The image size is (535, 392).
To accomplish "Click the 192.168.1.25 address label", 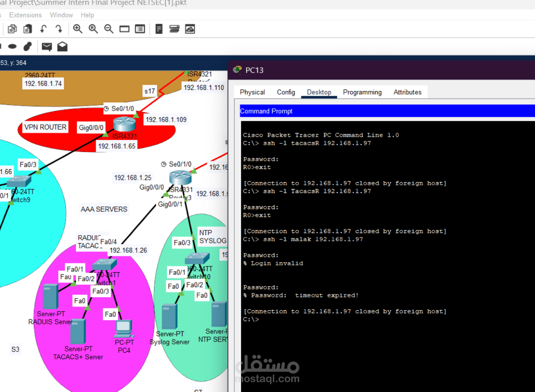I will (133, 178).
